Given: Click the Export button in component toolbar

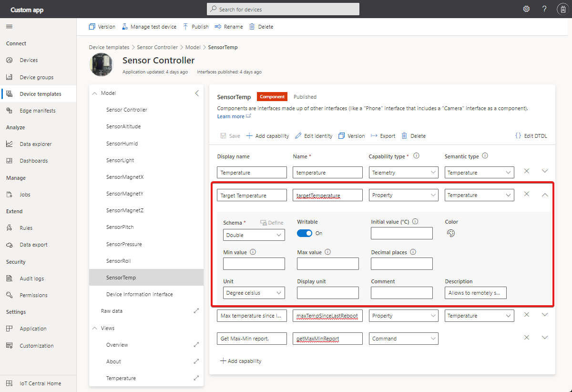Looking at the screenshot, I should point(383,136).
